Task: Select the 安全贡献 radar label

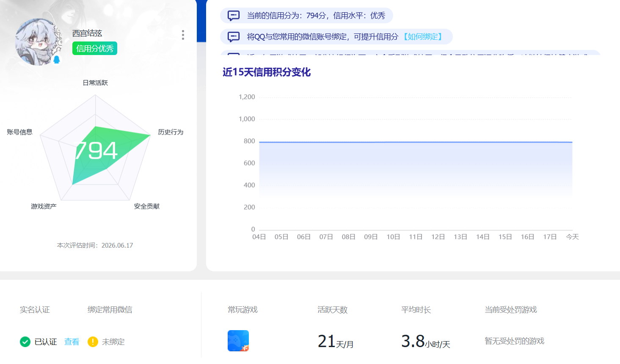Action: tap(147, 206)
